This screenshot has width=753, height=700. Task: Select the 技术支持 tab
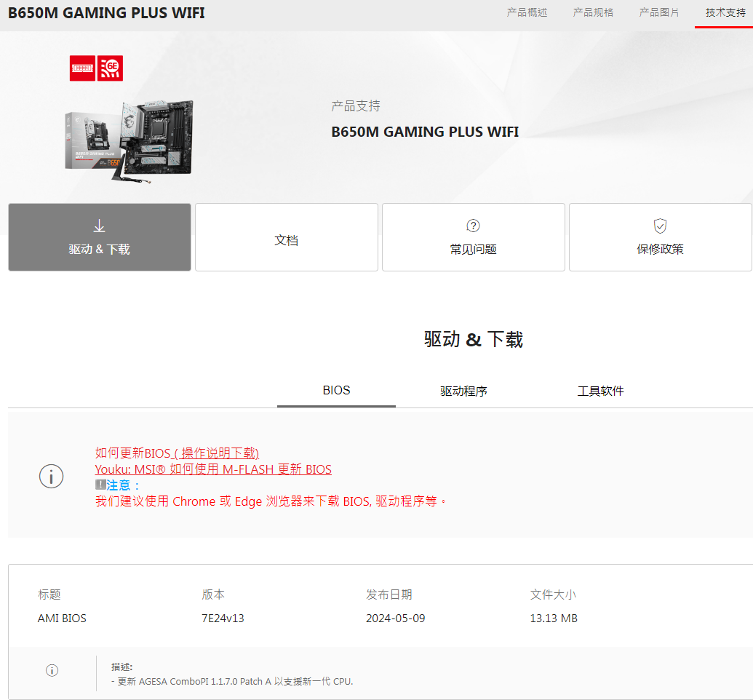725,12
